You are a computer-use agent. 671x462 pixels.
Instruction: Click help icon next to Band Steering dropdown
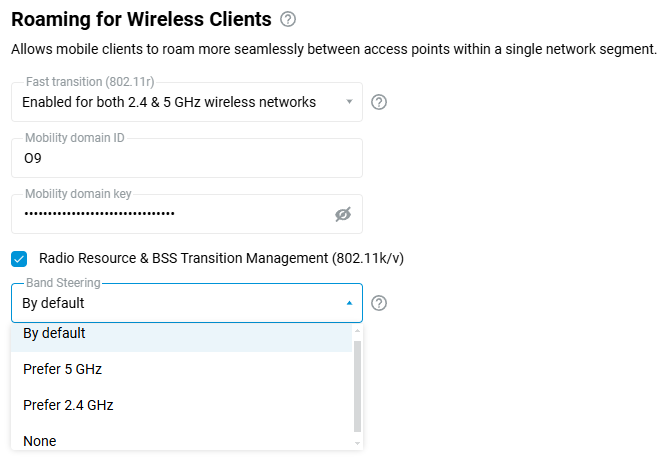[x=379, y=303]
